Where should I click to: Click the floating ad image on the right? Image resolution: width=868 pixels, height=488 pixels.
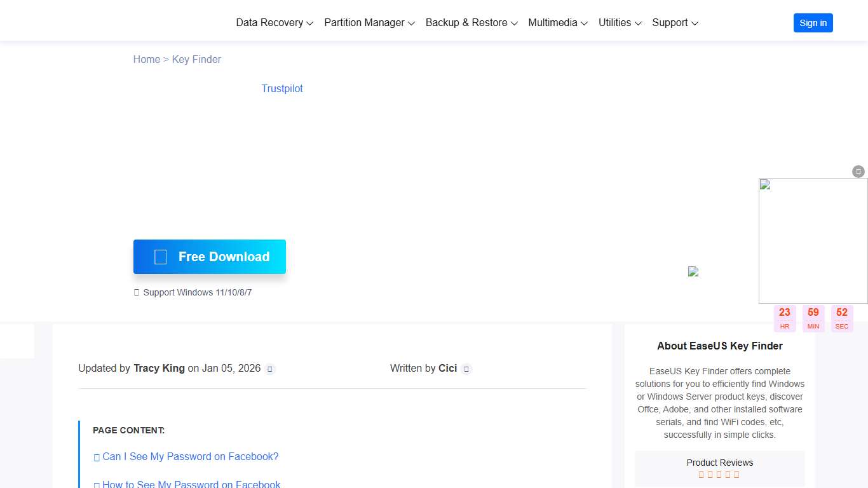pyautogui.click(x=813, y=241)
